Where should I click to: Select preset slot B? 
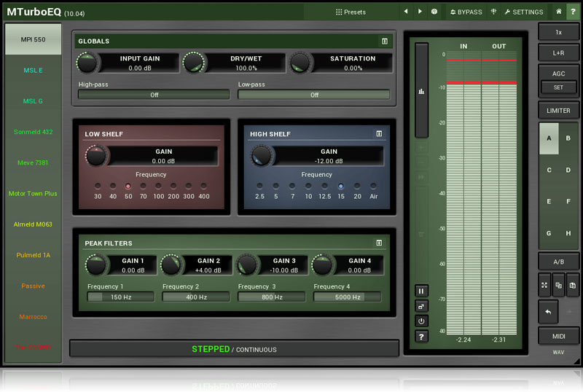pyautogui.click(x=569, y=138)
